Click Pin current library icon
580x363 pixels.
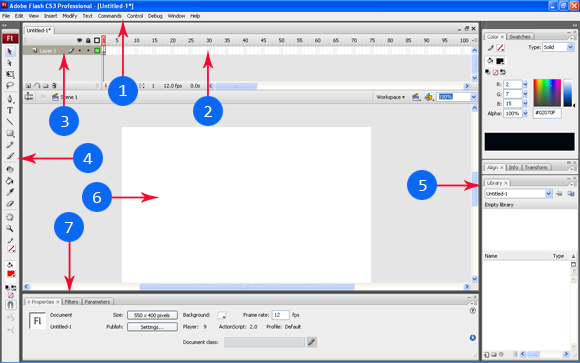coord(559,194)
